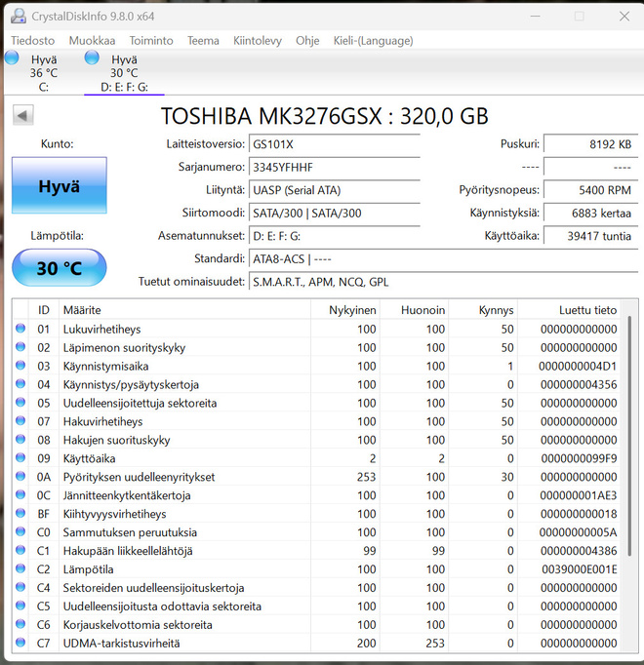Click status orb next to Käyttöaika row 09
The width and height of the screenshot is (644, 665).
pyautogui.click(x=20, y=457)
